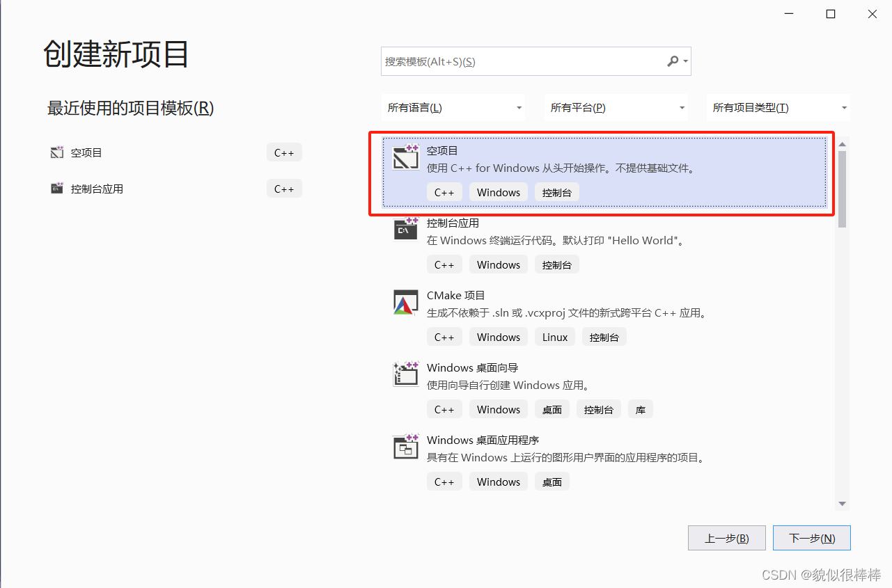Select the Windows 桌面向导 template title

[x=473, y=367]
